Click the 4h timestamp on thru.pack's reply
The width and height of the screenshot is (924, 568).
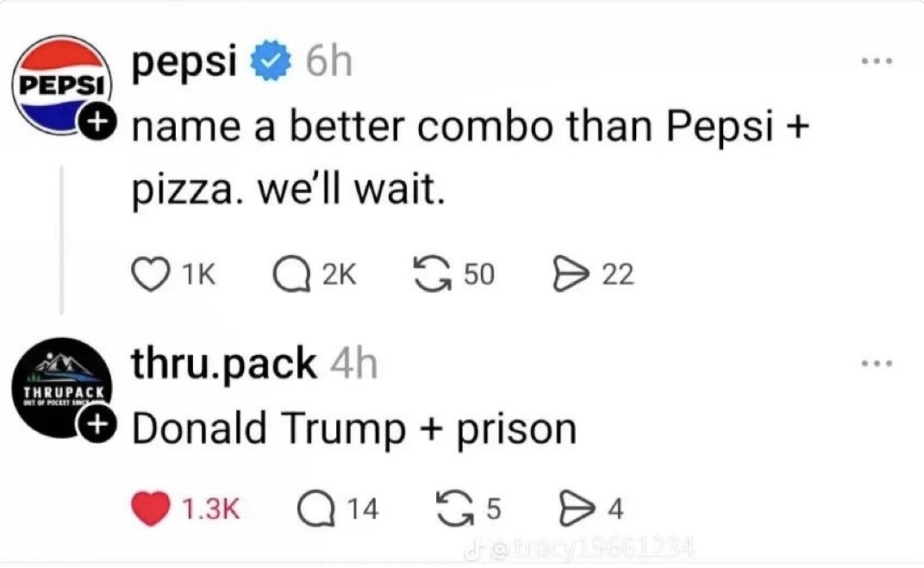[x=353, y=365]
